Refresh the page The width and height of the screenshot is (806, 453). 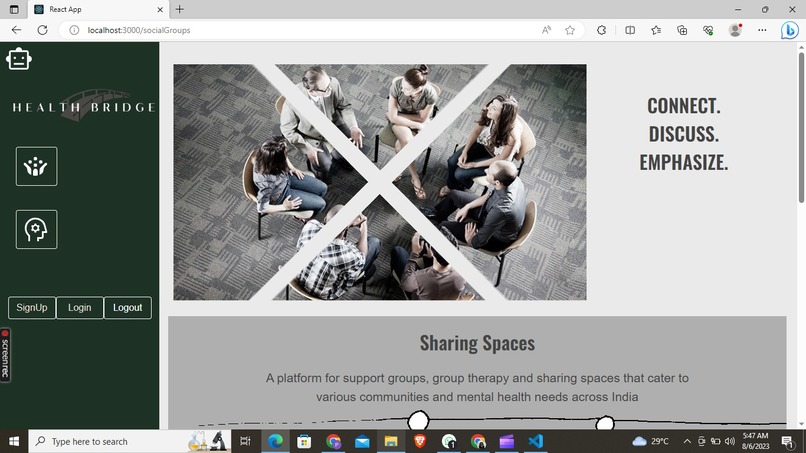click(x=42, y=30)
